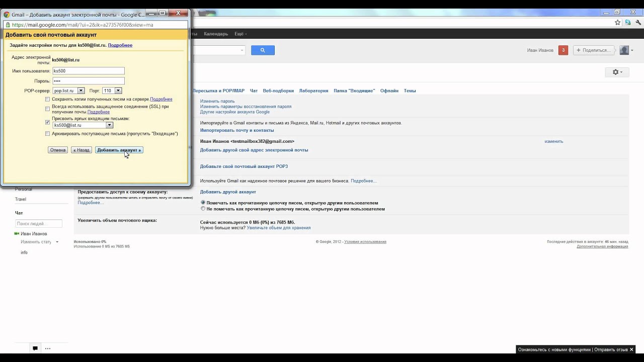Click Увеличьте объем для хранения link
The height and width of the screenshot is (362, 644).
point(279,228)
